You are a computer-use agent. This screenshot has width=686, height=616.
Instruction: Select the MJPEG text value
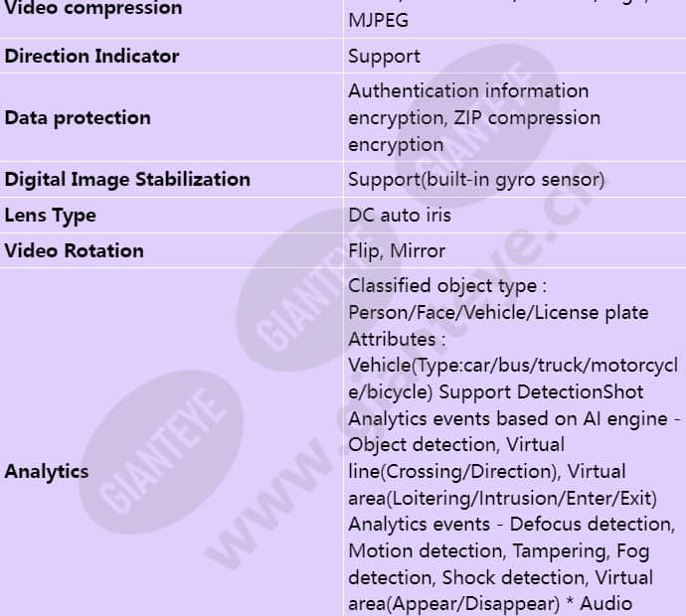[378, 20]
